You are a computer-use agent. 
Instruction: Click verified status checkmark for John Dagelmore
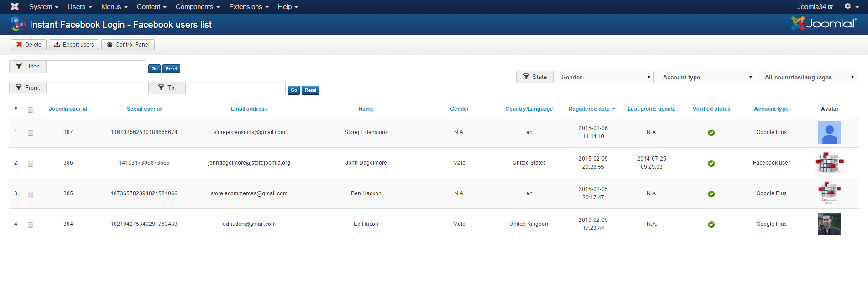(x=711, y=163)
